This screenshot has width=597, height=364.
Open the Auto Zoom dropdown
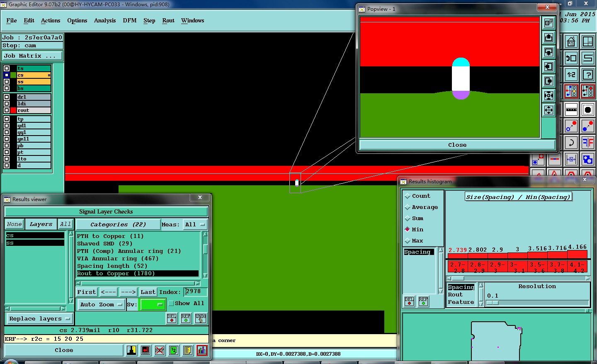[x=102, y=305]
